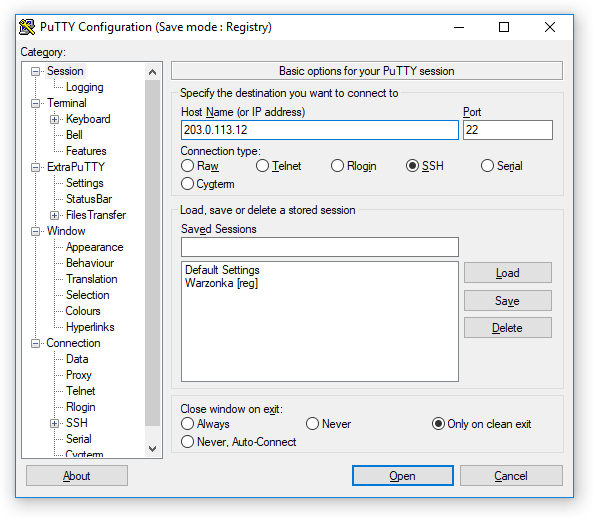Click the Open button to connect

point(403,476)
